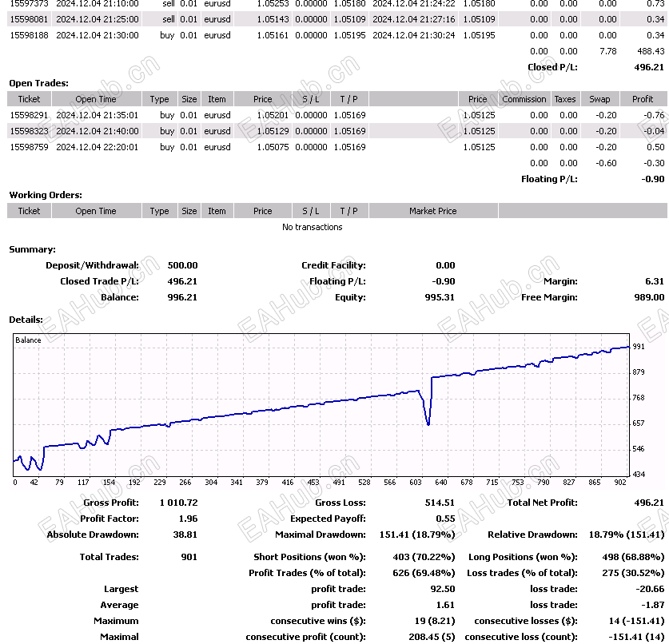This screenshot has width=669, height=644.
Task: Click largest loss trade value -20.66
Action: [650, 589]
